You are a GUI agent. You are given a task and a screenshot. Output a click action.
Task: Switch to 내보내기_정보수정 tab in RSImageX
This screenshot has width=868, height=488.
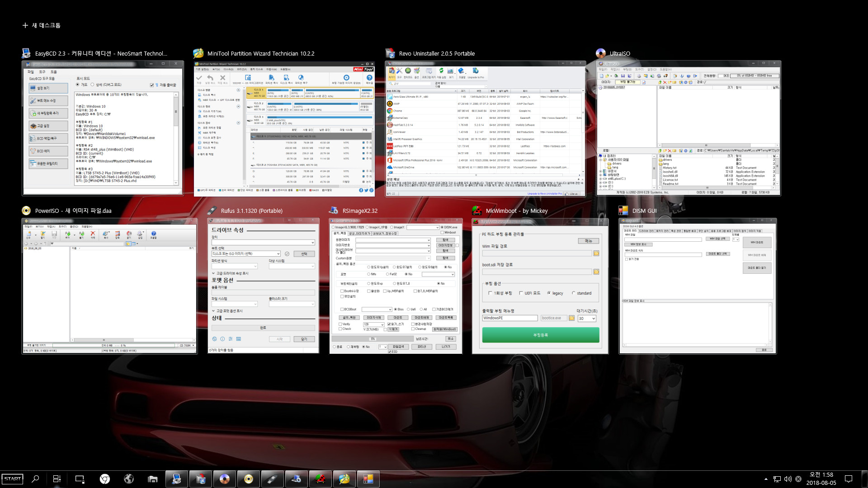(x=385, y=234)
